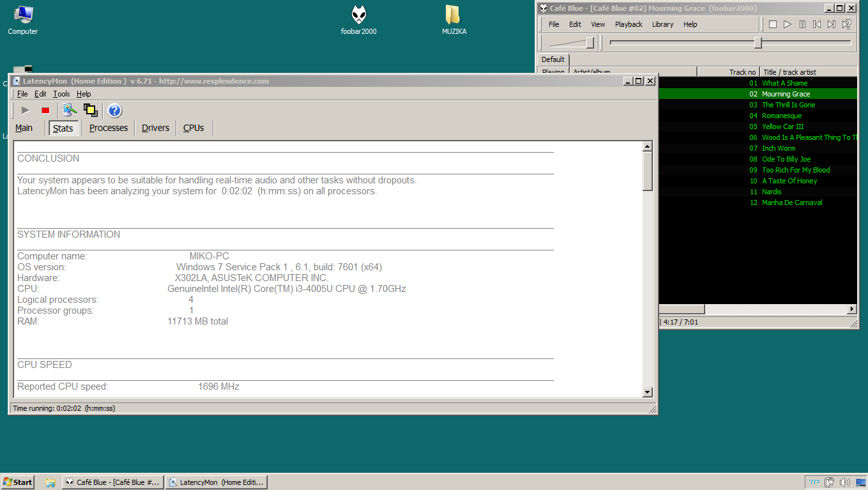868x490 pixels.
Task: Switch to LatencyMon taskbar button
Action: click(216, 482)
